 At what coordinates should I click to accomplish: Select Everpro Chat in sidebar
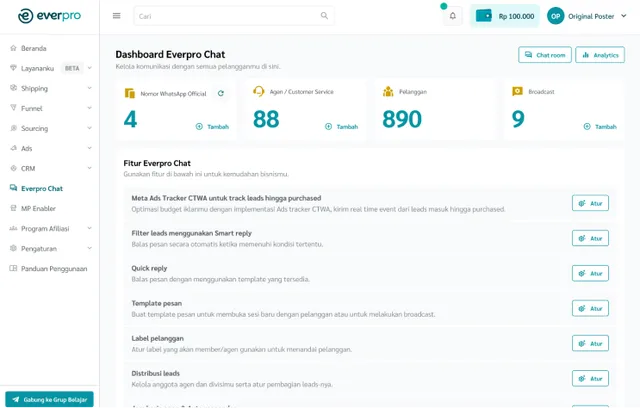42,188
